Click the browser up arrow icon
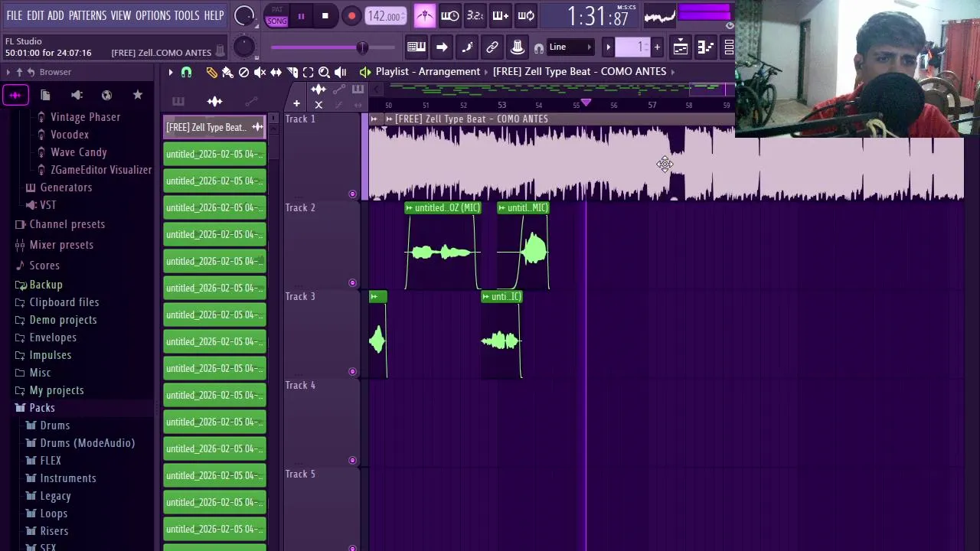The width and height of the screenshot is (980, 551). coord(19,72)
